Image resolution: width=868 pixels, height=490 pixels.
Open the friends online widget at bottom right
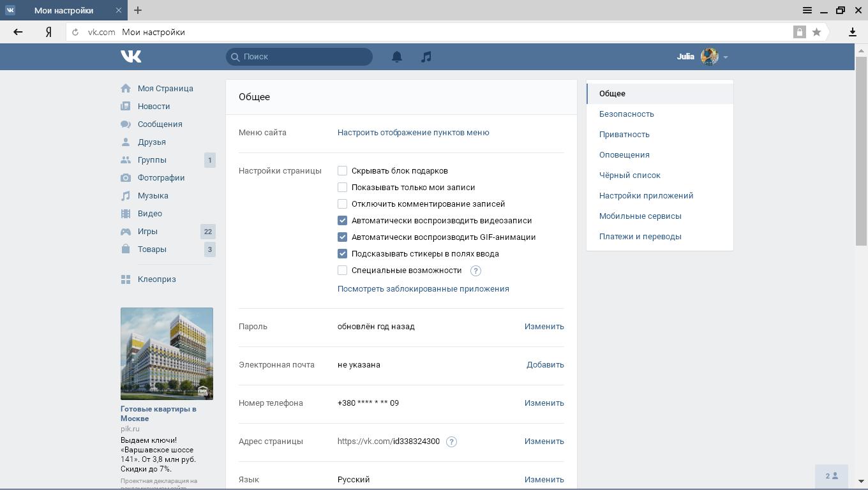pyautogui.click(x=832, y=476)
